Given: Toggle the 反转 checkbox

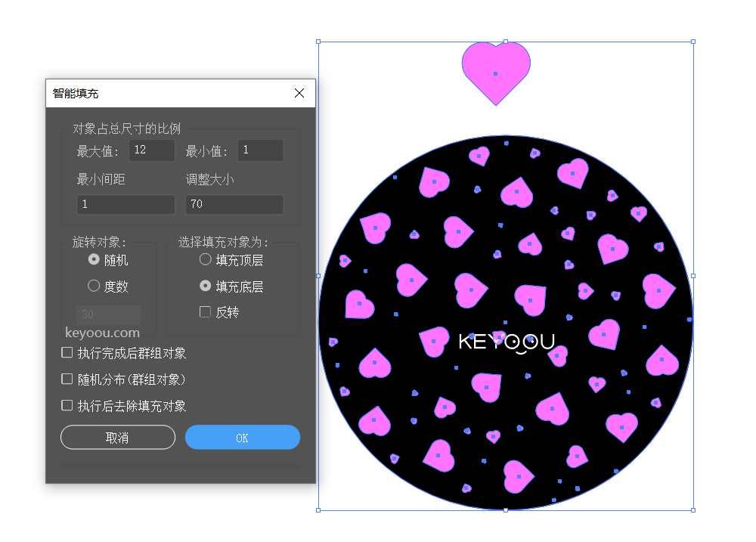Looking at the screenshot, I should [205, 312].
